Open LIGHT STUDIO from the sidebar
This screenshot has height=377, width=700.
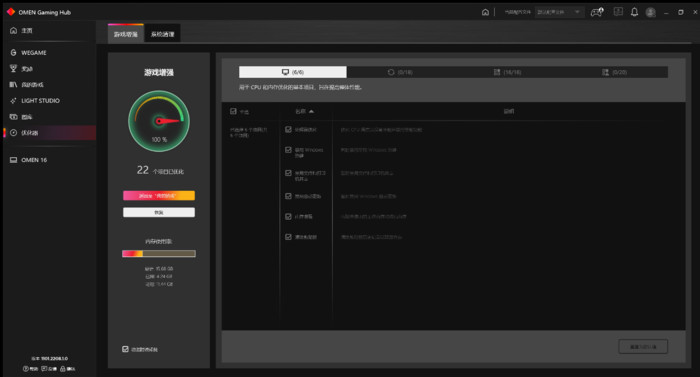(x=35, y=101)
